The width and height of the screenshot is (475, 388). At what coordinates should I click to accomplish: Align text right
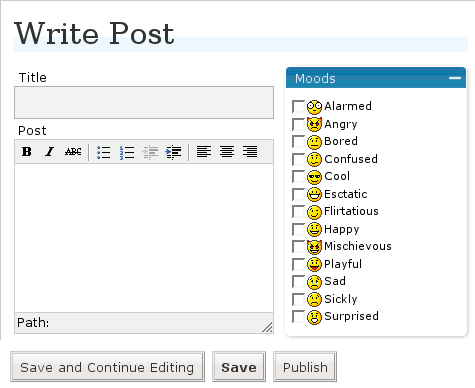pos(250,152)
